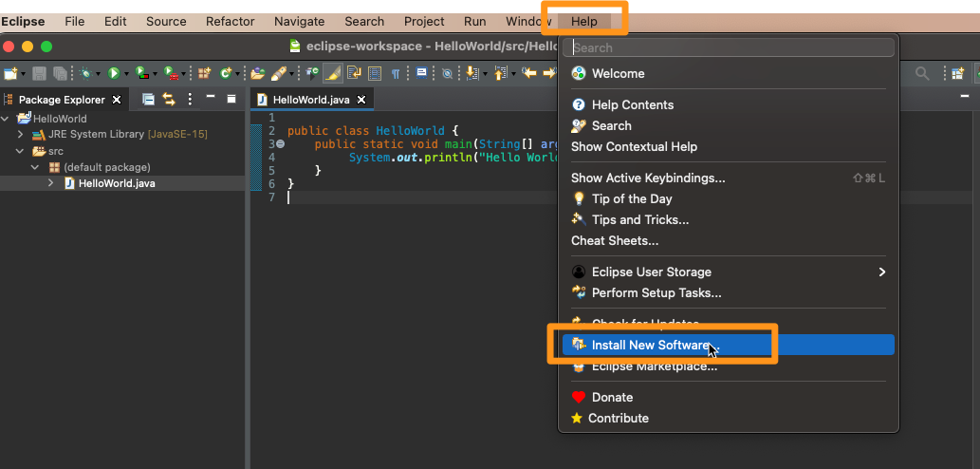Open Show Active Keybindings entry
Image resolution: width=980 pixels, height=469 pixels.
point(729,178)
